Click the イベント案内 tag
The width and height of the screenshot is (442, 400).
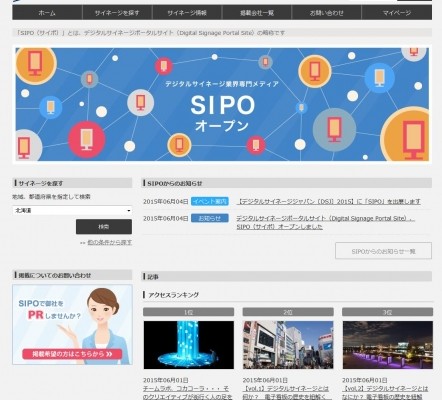(x=210, y=201)
